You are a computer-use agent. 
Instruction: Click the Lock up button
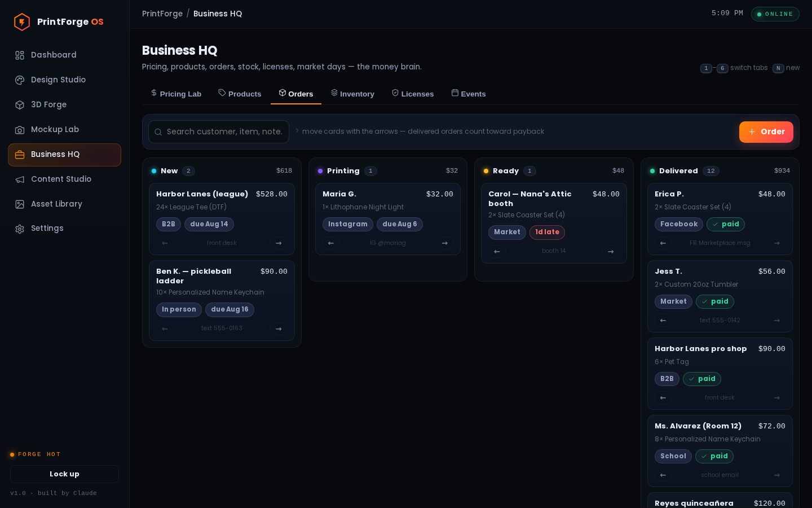[64, 474]
